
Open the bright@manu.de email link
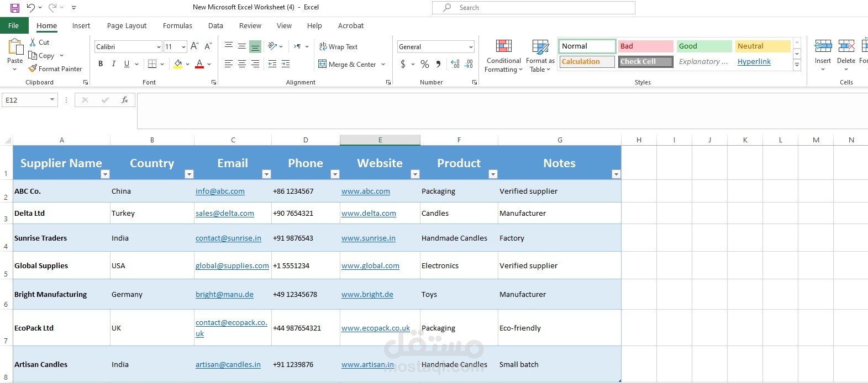click(224, 295)
